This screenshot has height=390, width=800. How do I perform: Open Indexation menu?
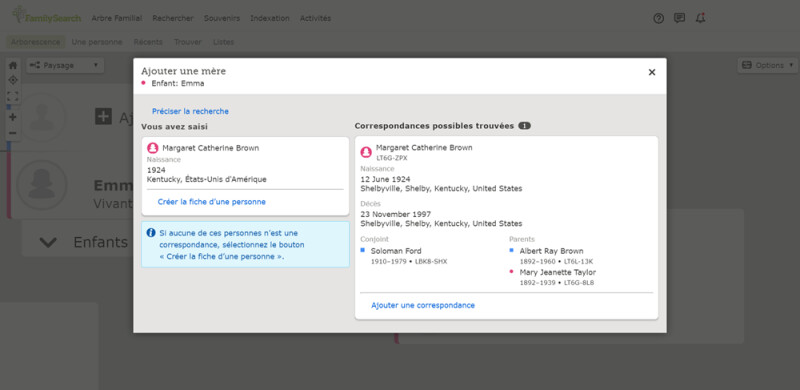(x=270, y=18)
